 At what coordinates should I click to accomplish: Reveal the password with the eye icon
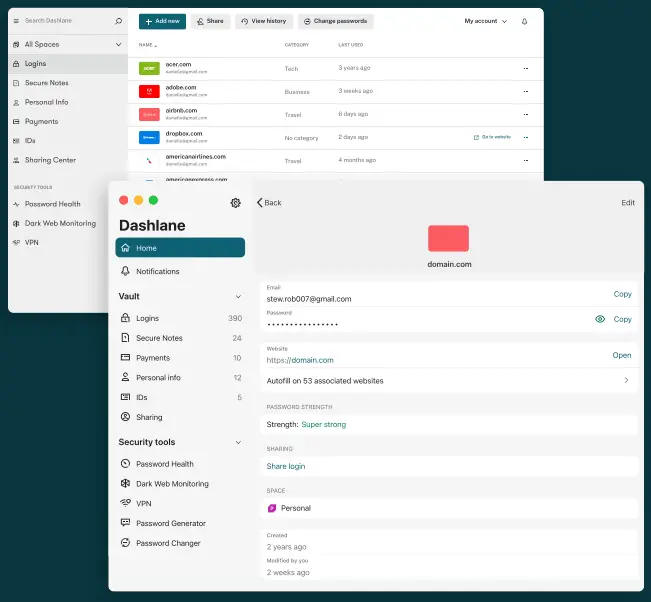click(600, 319)
